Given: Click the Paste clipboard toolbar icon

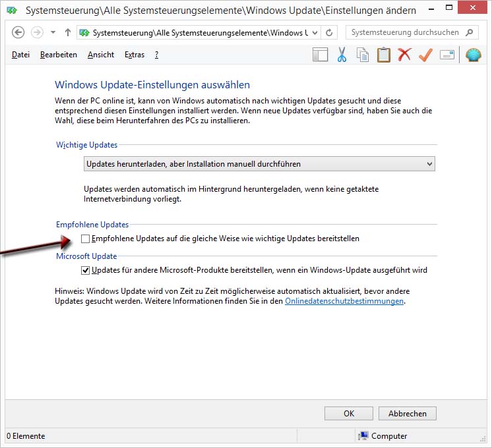Looking at the screenshot, I should pyautogui.click(x=383, y=55).
